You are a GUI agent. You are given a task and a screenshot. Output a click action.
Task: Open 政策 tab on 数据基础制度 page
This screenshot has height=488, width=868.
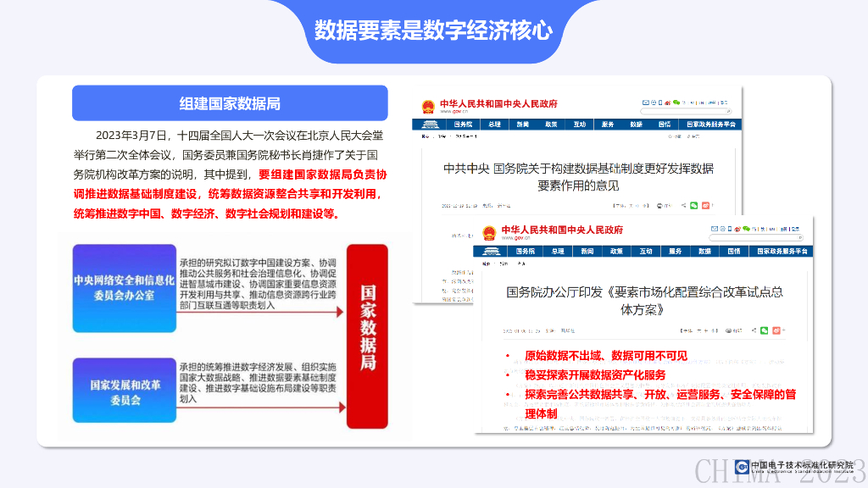pos(551,125)
